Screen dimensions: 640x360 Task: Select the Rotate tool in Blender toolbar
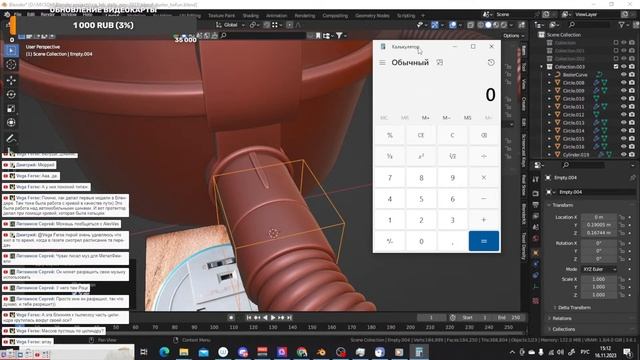point(11,94)
